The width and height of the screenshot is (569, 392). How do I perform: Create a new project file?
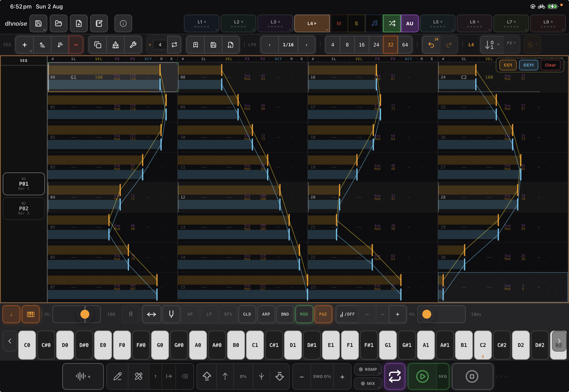(79, 24)
